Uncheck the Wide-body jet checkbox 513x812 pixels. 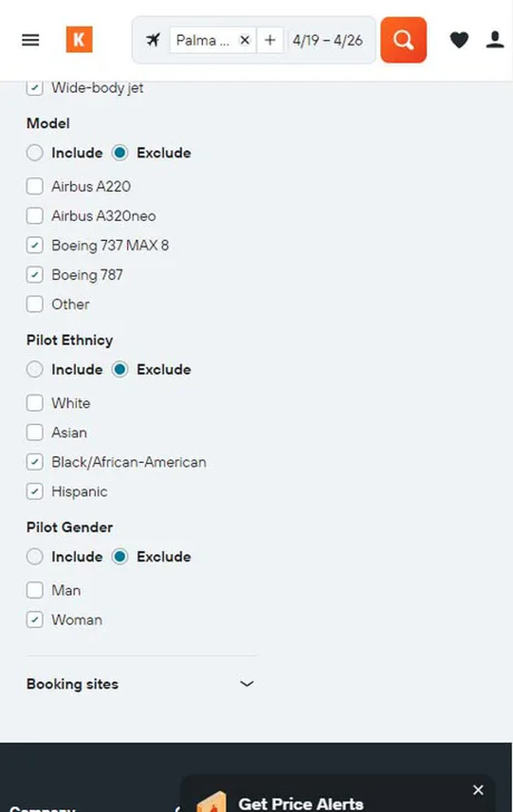point(35,87)
